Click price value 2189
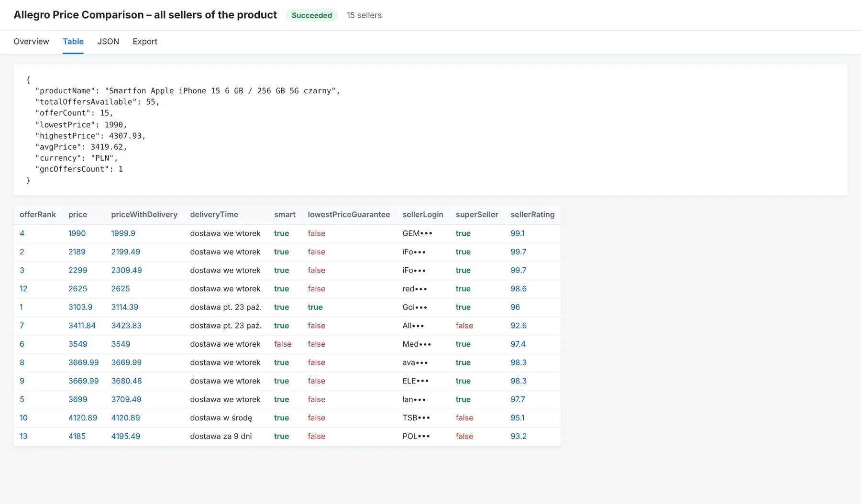 pyautogui.click(x=77, y=252)
